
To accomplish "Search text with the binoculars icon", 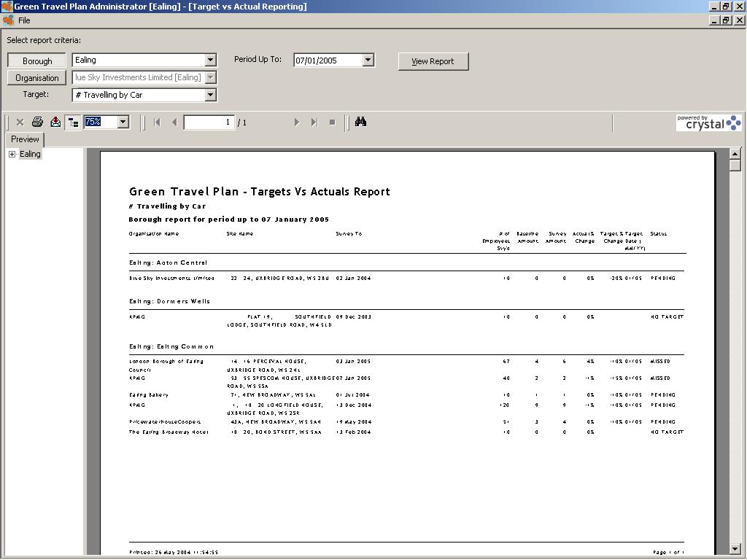I will click(x=360, y=122).
